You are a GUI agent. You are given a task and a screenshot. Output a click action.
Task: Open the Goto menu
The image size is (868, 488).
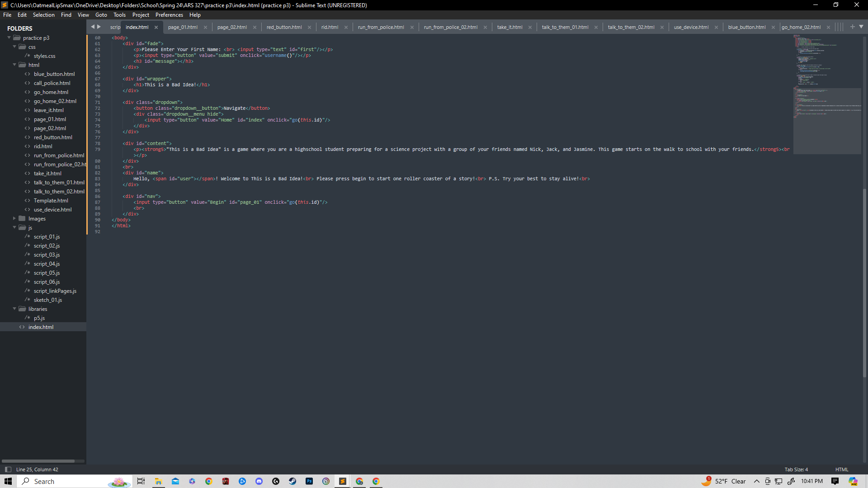click(101, 15)
